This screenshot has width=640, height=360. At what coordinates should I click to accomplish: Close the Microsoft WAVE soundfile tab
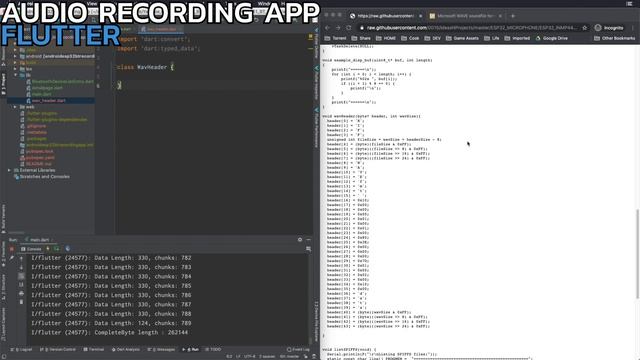(x=500, y=16)
